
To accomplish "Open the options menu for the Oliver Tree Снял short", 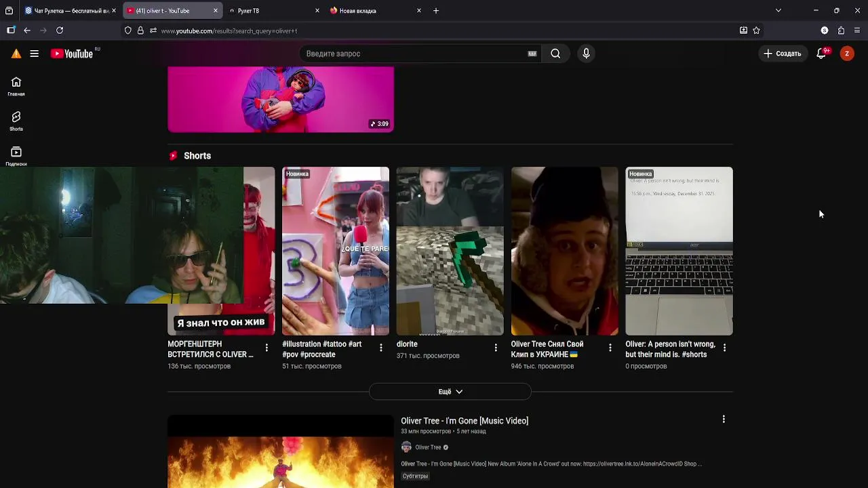I will 610,348.
